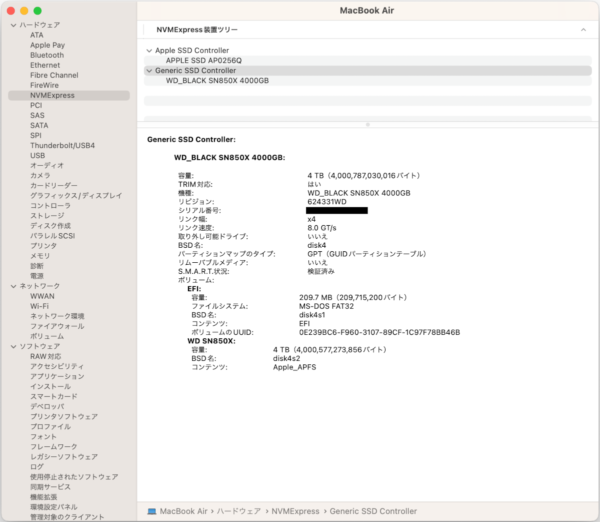Select SATA in the sidebar
Viewport: 600px width, 522px height.
tap(39, 126)
